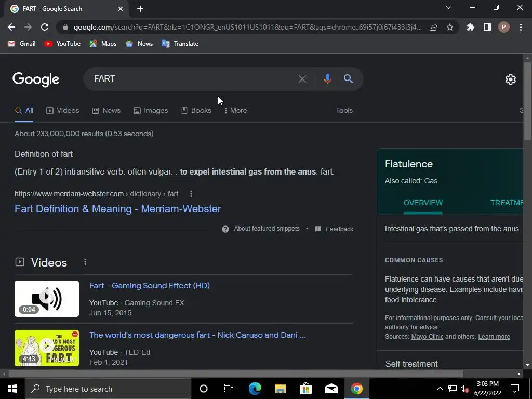Reload the page with the refresh icon
Viewport: 532px width, 399px height.
pos(45,27)
